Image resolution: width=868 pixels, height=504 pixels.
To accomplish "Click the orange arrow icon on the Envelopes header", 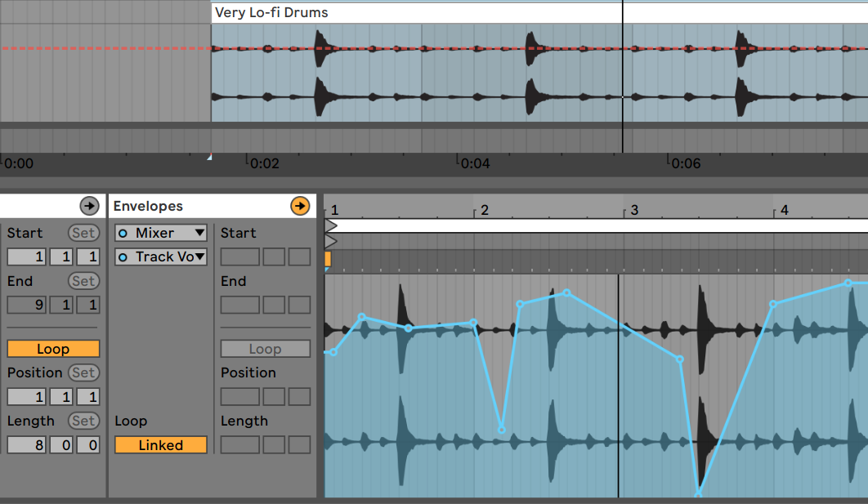I will click(300, 206).
